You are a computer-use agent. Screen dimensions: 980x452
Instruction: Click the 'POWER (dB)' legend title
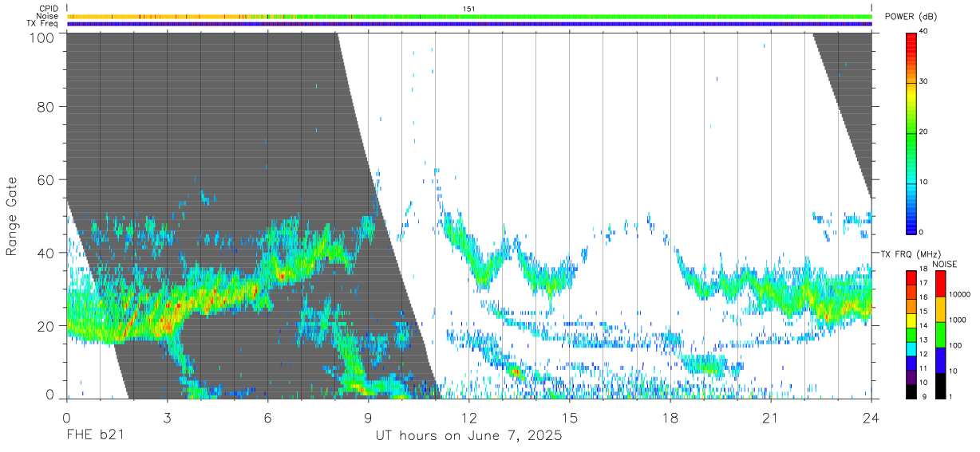(911, 17)
